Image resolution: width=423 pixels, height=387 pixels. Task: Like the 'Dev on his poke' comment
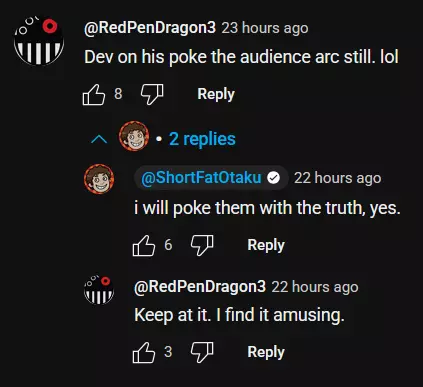[94, 94]
